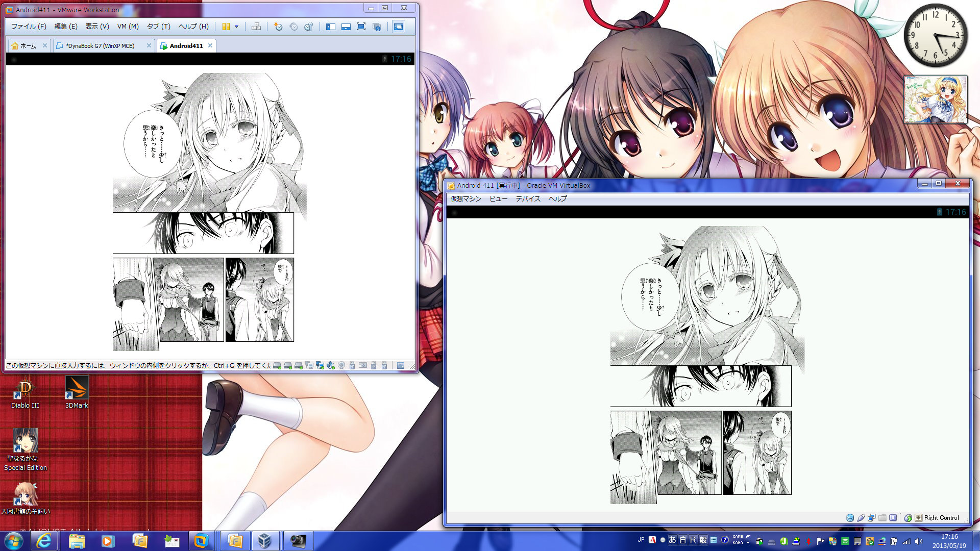The image size is (980, 551).
Task: Toggle the thumbnail bar in VMware
Action: pyautogui.click(x=346, y=27)
